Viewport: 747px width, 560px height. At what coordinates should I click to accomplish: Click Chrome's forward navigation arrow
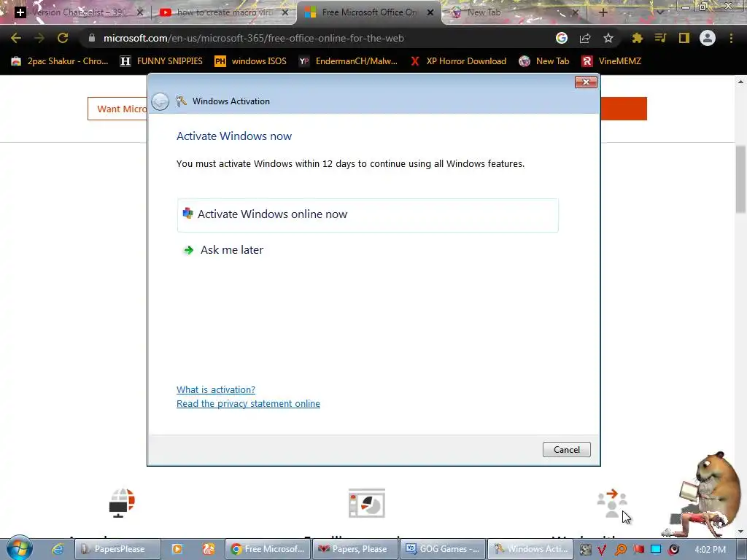click(39, 38)
